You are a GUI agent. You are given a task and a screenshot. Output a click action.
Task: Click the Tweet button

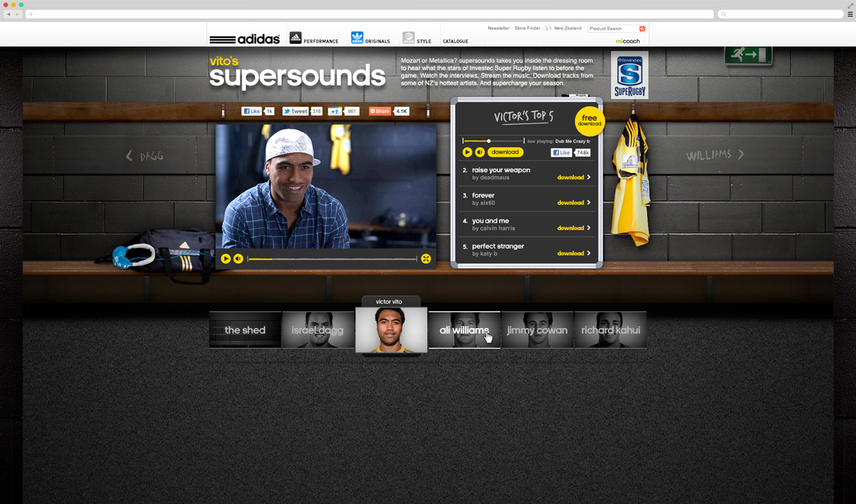tap(296, 111)
